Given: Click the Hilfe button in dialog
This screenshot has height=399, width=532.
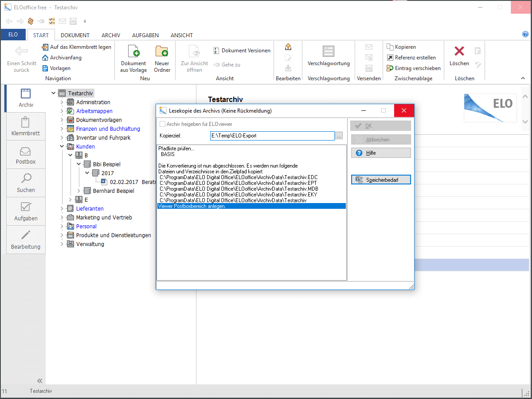Looking at the screenshot, I should (x=381, y=153).
